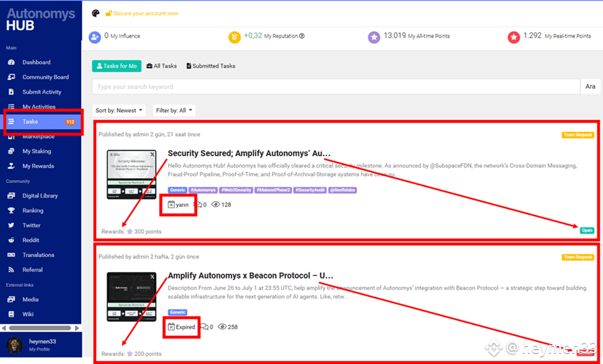The image size is (603, 364).
Task: Click the My Rewards hand icon
Action: 11,166
